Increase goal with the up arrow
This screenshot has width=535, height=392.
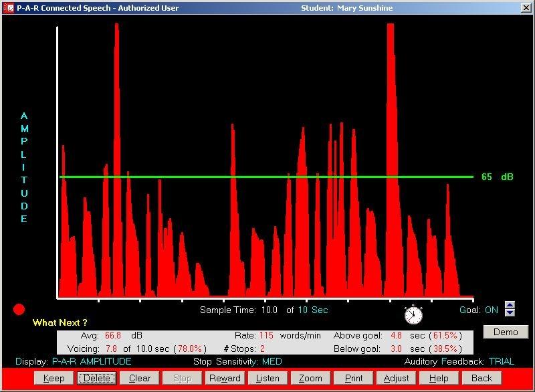coord(510,306)
